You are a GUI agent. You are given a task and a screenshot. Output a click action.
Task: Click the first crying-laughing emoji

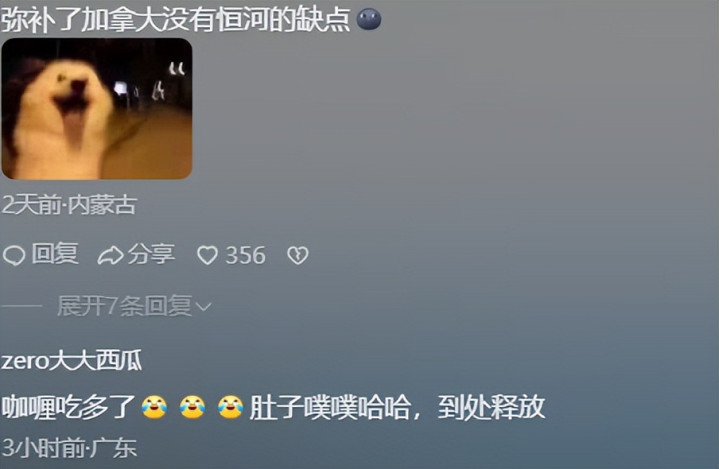[154, 407]
